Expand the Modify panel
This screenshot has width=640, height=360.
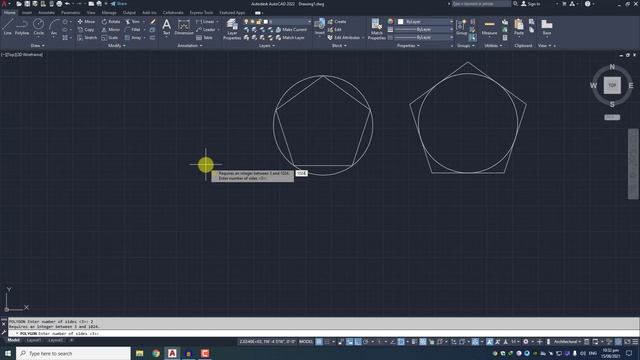point(117,46)
